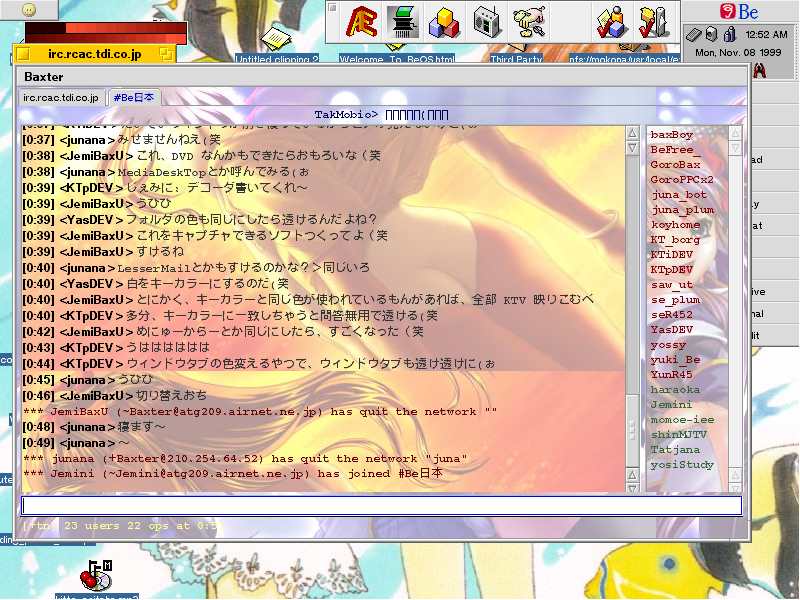The width and height of the screenshot is (800, 600).
Task: Open the cherry-shaped desktop icon at bottom
Action: (96, 577)
